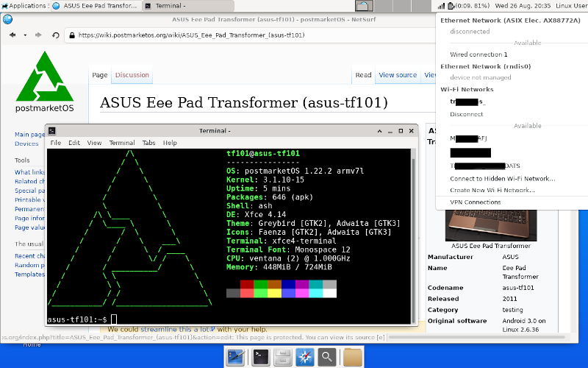Choose Create New Wi-Fi Network
588x368 pixels.
492,190
